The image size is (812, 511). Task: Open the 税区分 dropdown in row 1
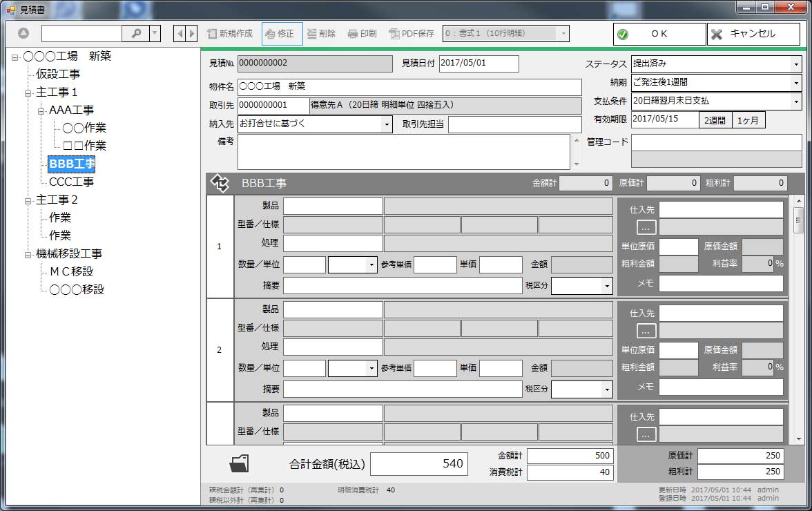(607, 286)
